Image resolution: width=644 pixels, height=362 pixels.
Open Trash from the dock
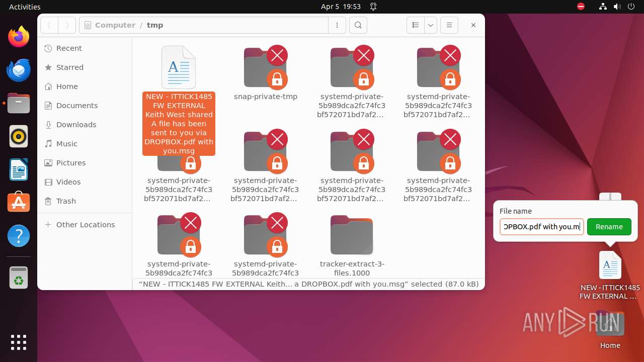pyautogui.click(x=19, y=278)
